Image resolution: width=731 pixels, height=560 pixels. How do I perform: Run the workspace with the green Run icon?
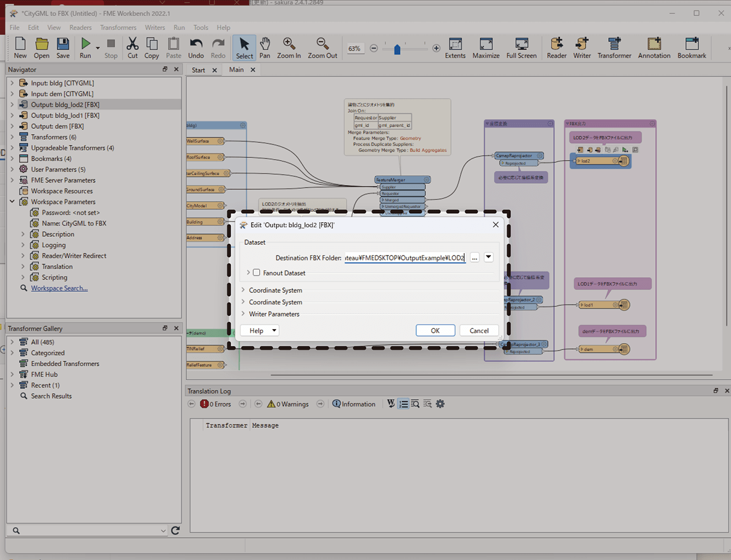pyautogui.click(x=85, y=47)
